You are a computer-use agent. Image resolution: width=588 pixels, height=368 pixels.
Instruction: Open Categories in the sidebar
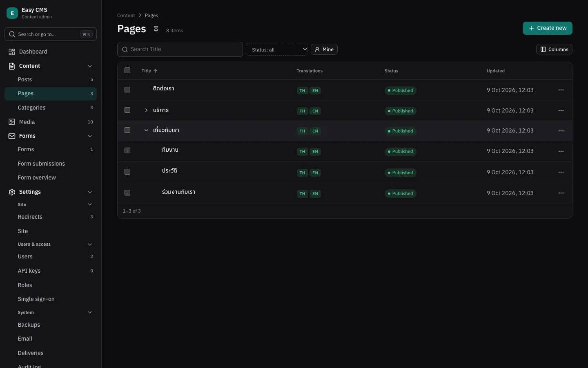51,108
